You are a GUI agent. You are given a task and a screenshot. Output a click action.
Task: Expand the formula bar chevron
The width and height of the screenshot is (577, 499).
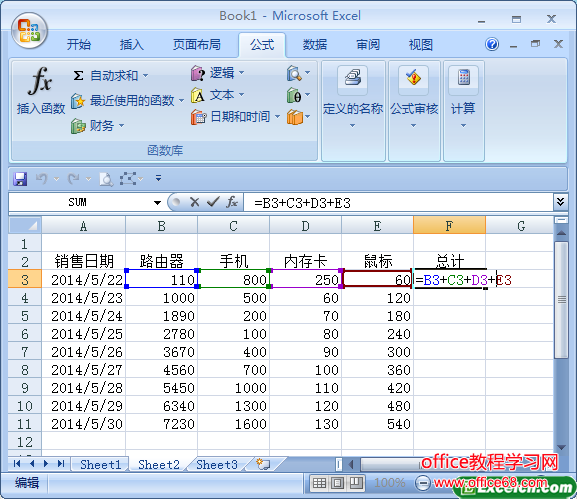560,201
